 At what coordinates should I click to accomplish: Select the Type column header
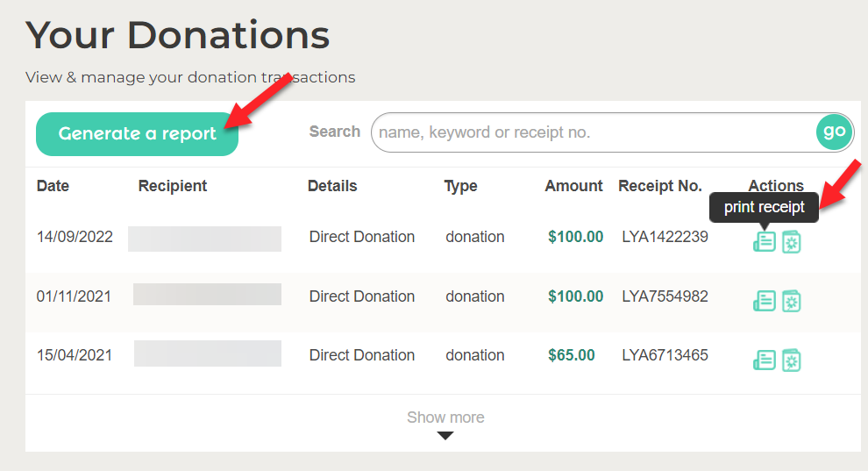[x=460, y=186]
